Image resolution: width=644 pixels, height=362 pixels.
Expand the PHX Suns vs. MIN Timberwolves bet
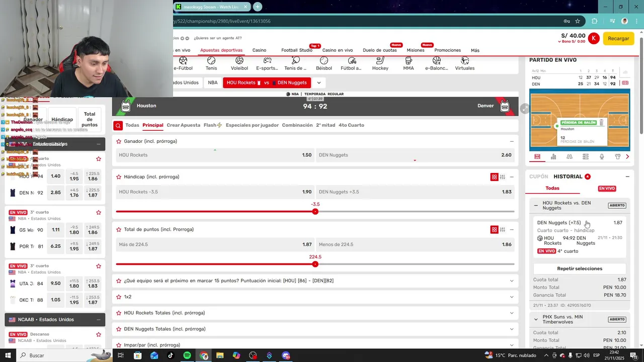click(x=536, y=319)
